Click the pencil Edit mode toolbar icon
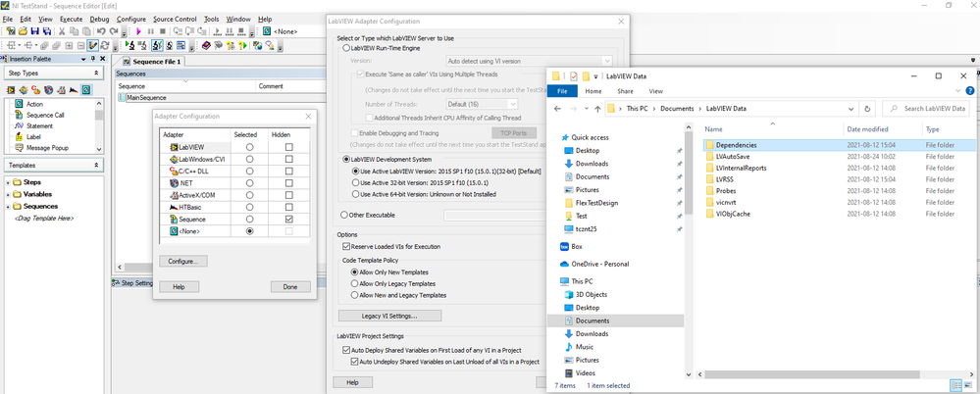 point(92,46)
